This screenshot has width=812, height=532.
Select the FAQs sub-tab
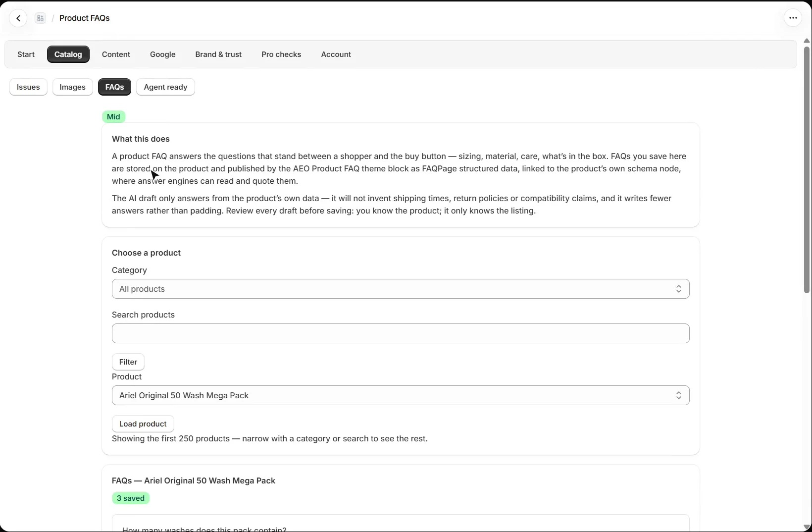pos(114,87)
